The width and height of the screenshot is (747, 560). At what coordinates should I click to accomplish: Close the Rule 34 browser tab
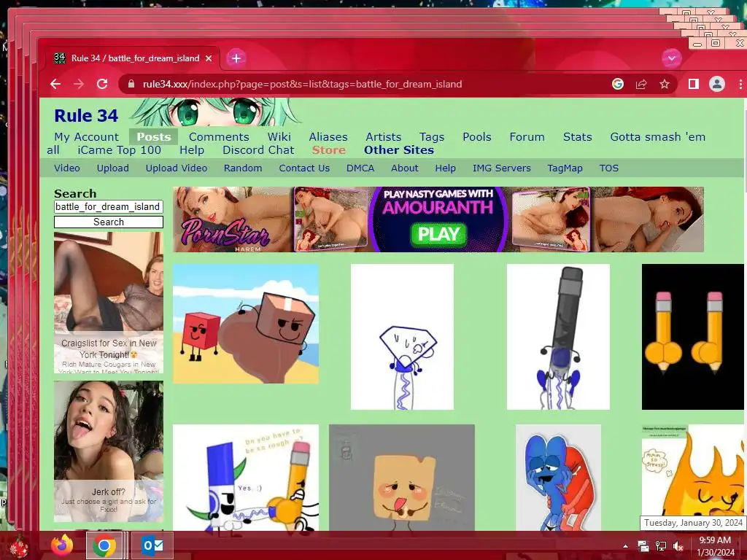[209, 58]
